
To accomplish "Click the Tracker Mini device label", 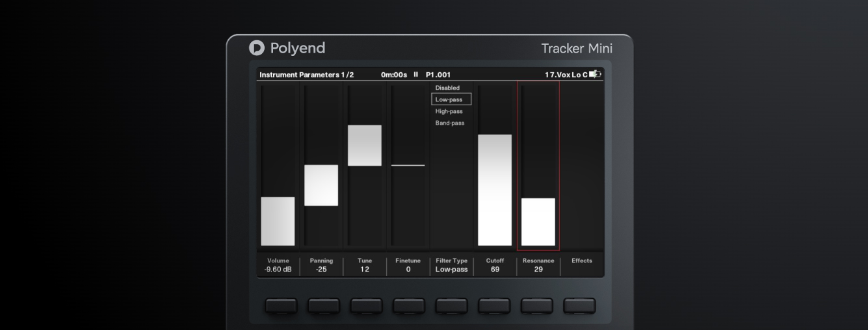I will coord(577,49).
